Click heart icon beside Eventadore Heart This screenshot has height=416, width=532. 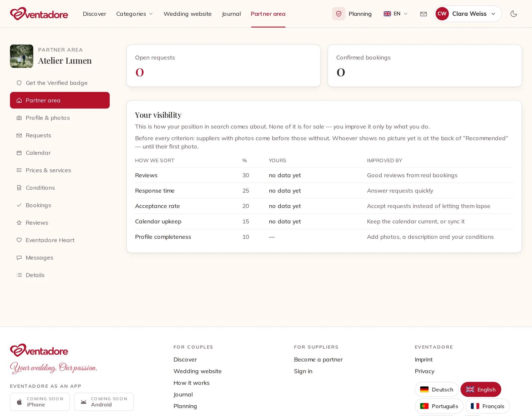[19, 240]
